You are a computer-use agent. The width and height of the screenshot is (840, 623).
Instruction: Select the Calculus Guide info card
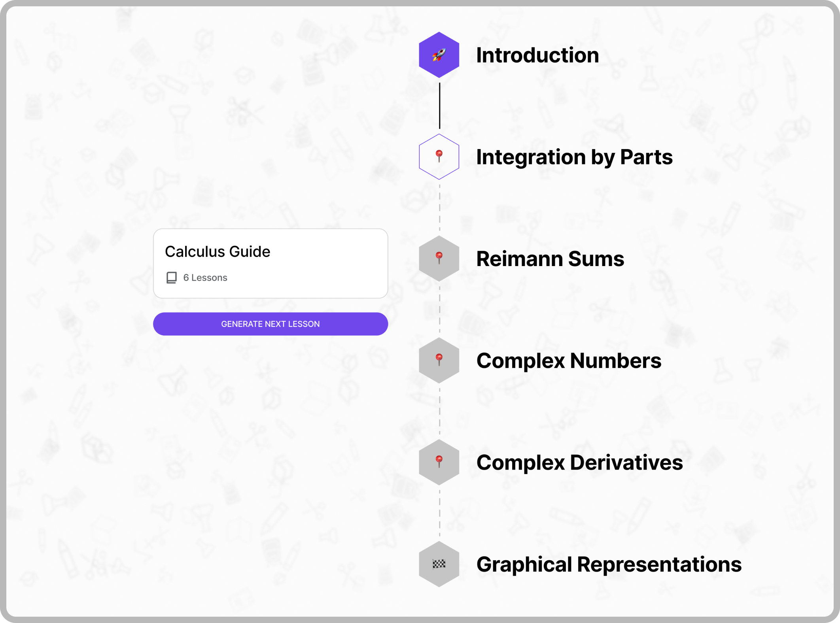(x=271, y=263)
